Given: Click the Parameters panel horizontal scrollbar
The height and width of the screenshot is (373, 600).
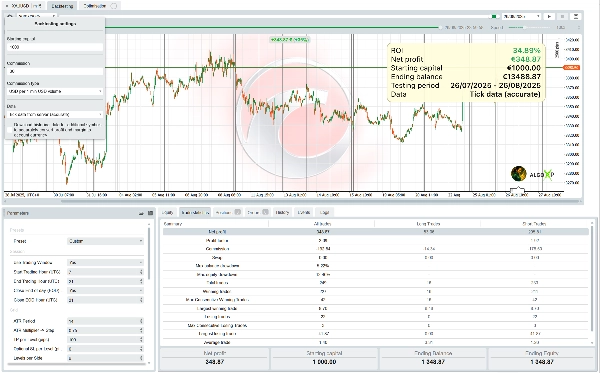Looking at the screenshot, I should pyautogui.click(x=77, y=364).
